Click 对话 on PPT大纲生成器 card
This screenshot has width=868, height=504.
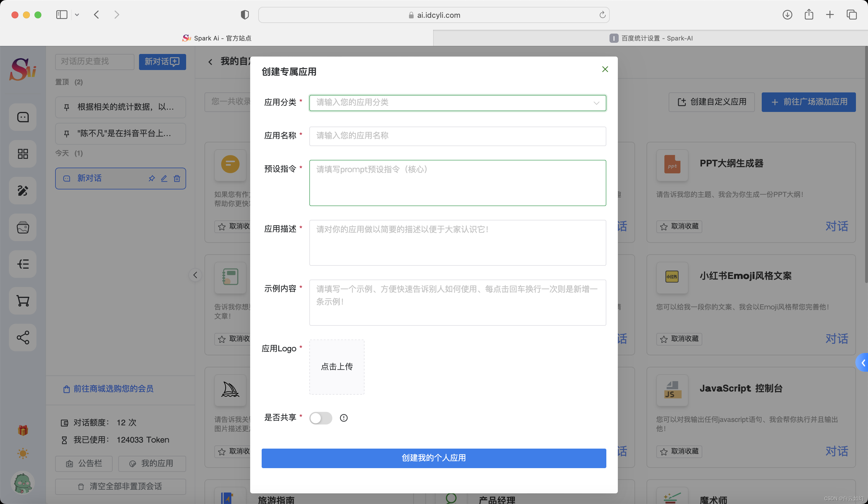tap(837, 226)
